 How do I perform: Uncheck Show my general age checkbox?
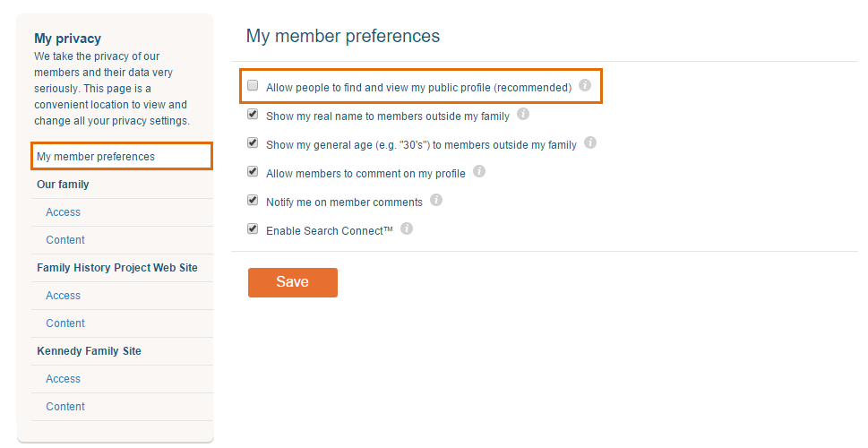(254, 143)
